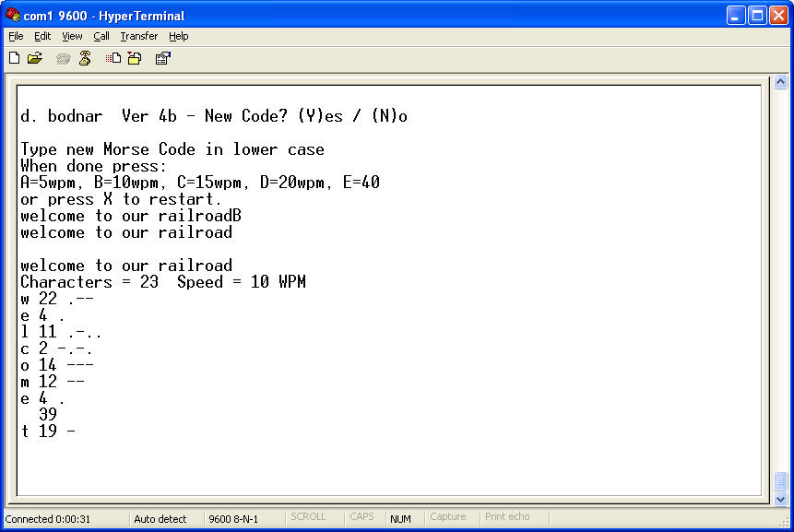The image size is (794, 532).
Task: Maximize the HyperTerminal window
Action: (755, 15)
